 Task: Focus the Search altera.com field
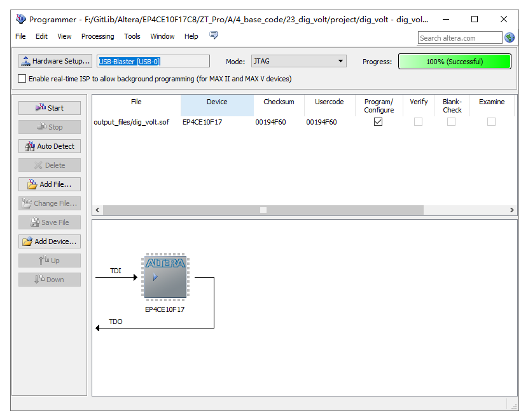(x=460, y=37)
